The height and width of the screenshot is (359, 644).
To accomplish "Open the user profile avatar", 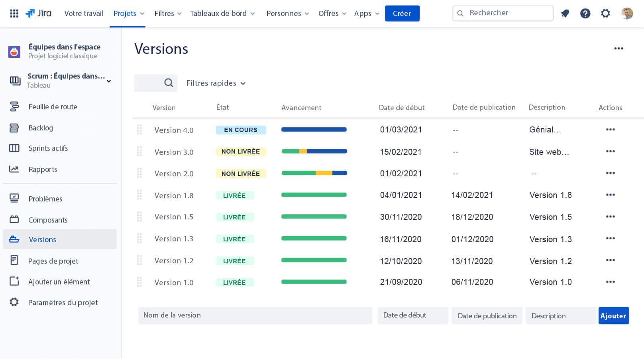I will pos(627,14).
